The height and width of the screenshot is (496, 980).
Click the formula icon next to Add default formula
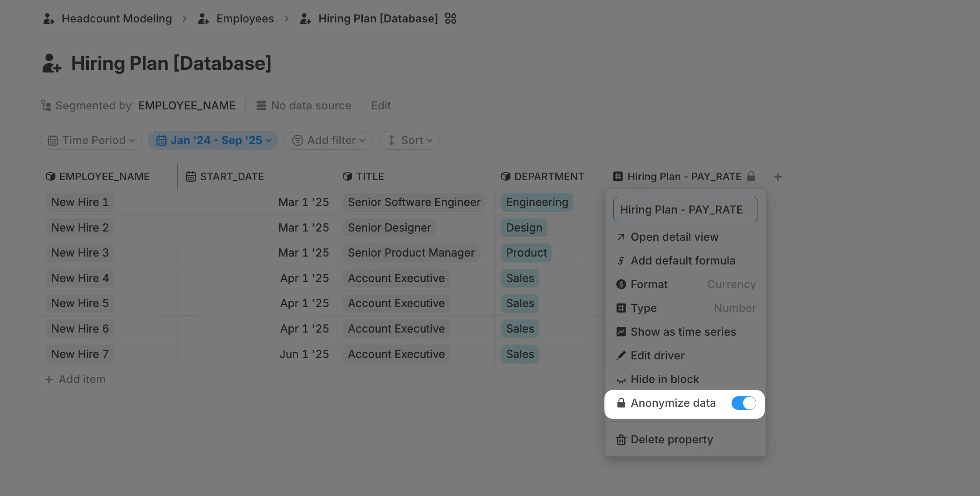(620, 261)
